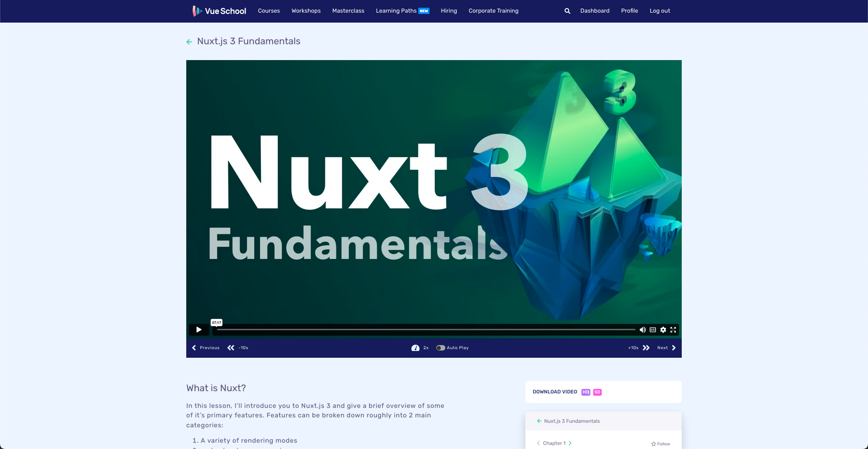Mute the video volume
Screen dimensions: 868x449
tap(642, 330)
